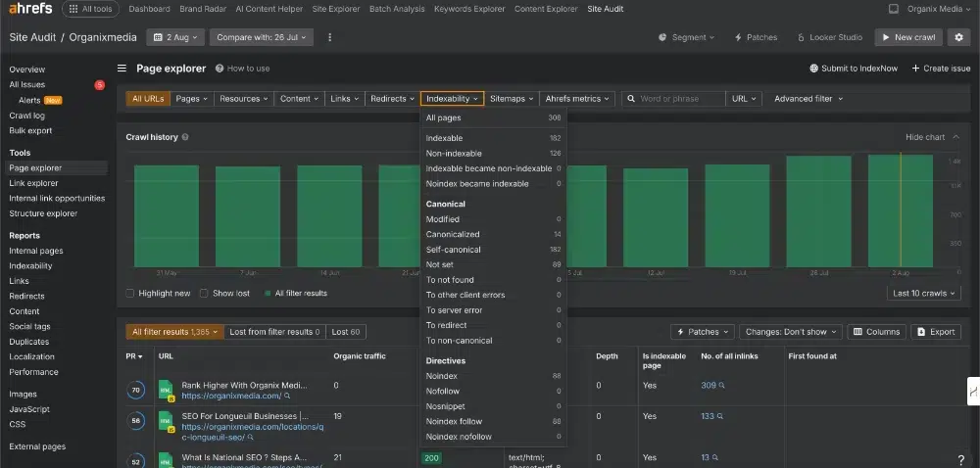Open Keywords Explorer in top navigation
980x468 pixels.
pos(469,9)
